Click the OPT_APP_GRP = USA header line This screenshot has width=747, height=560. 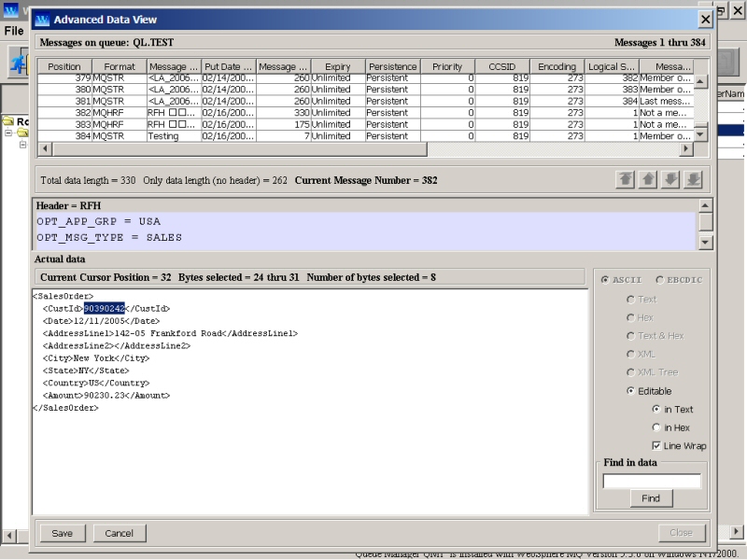click(x=99, y=221)
